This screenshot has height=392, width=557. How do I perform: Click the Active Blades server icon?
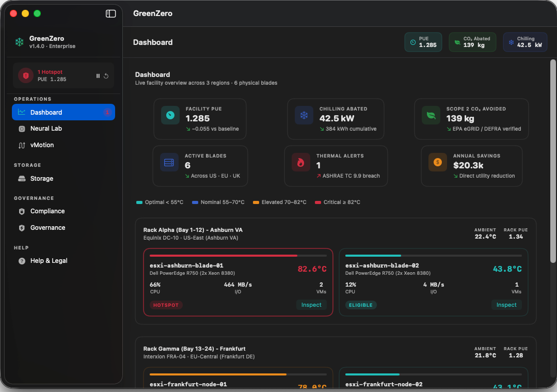point(169,162)
